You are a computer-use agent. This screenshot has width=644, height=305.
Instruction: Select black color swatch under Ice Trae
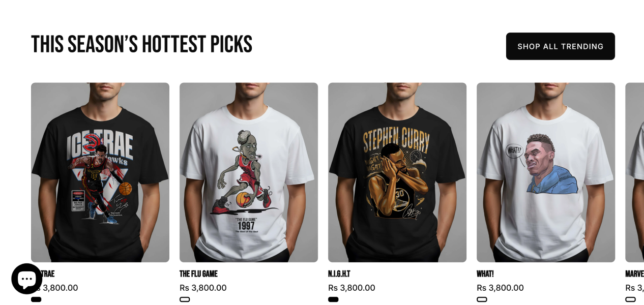pos(36,299)
